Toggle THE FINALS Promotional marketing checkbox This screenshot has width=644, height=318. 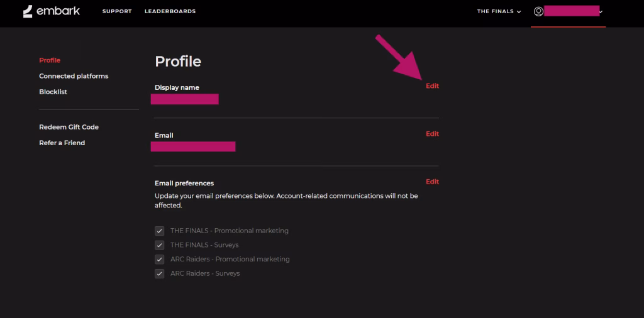coord(160,231)
